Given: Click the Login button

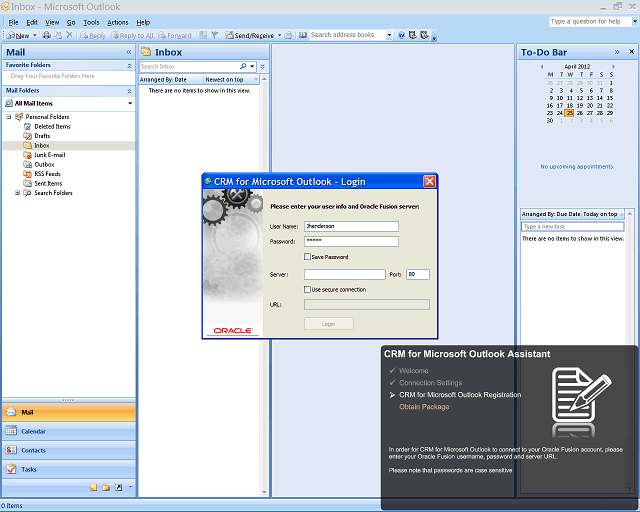Looking at the screenshot, I should point(329,324).
